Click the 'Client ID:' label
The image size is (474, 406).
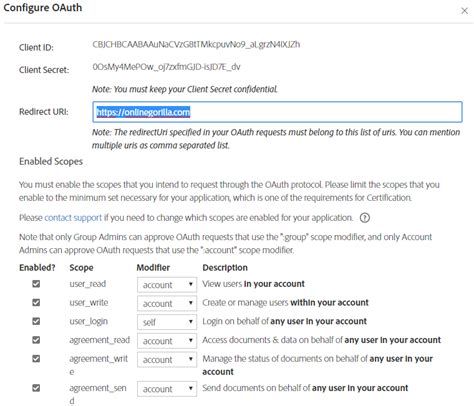pos(36,47)
